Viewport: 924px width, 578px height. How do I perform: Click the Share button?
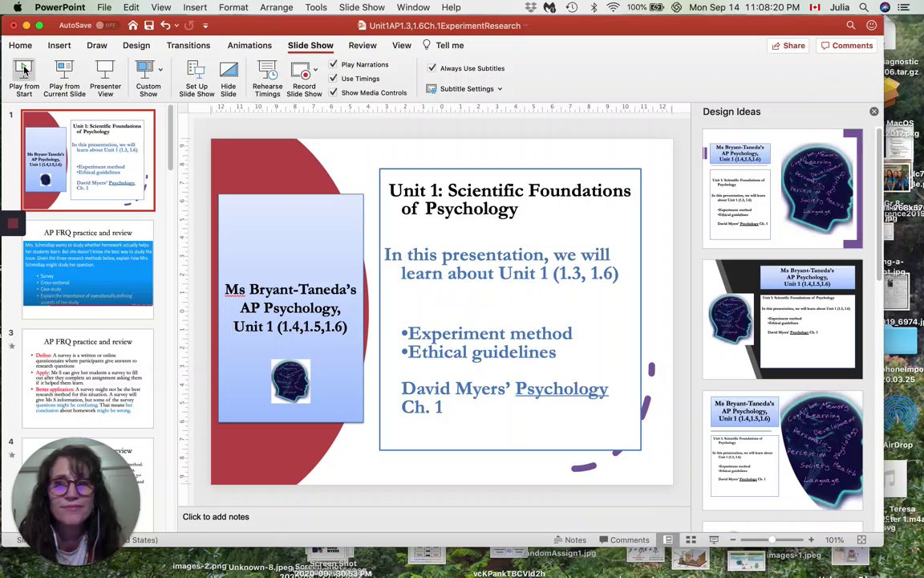click(x=788, y=46)
